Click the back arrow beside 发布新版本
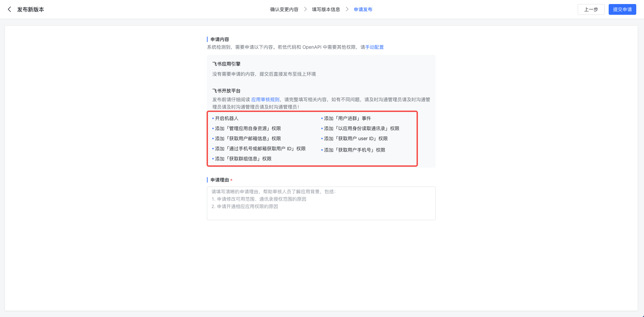The height and width of the screenshot is (317, 644). coord(9,9)
